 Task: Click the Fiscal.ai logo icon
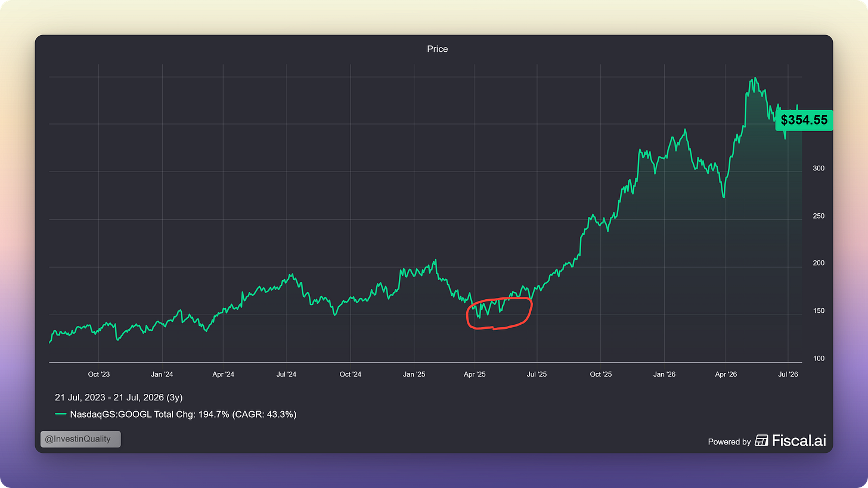(761, 440)
